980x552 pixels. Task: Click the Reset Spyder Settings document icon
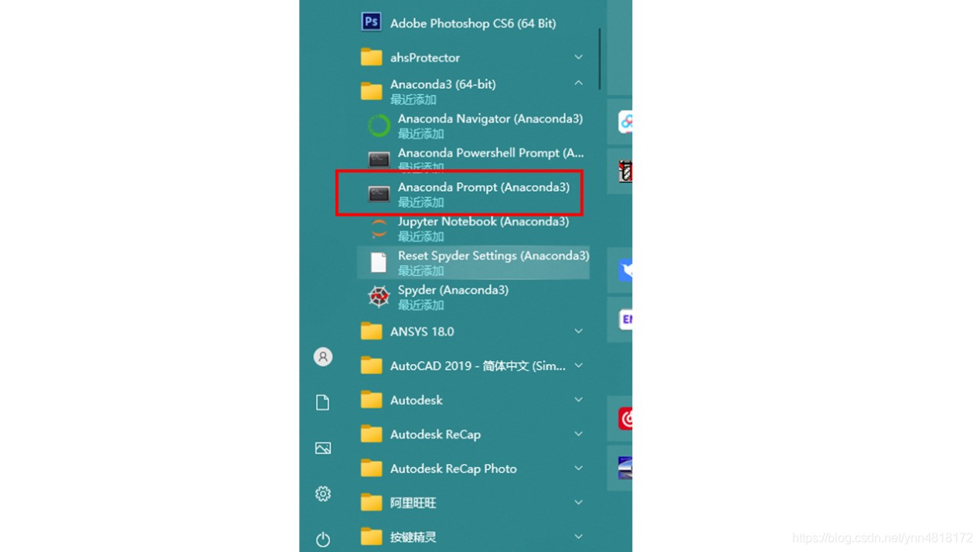tap(379, 262)
